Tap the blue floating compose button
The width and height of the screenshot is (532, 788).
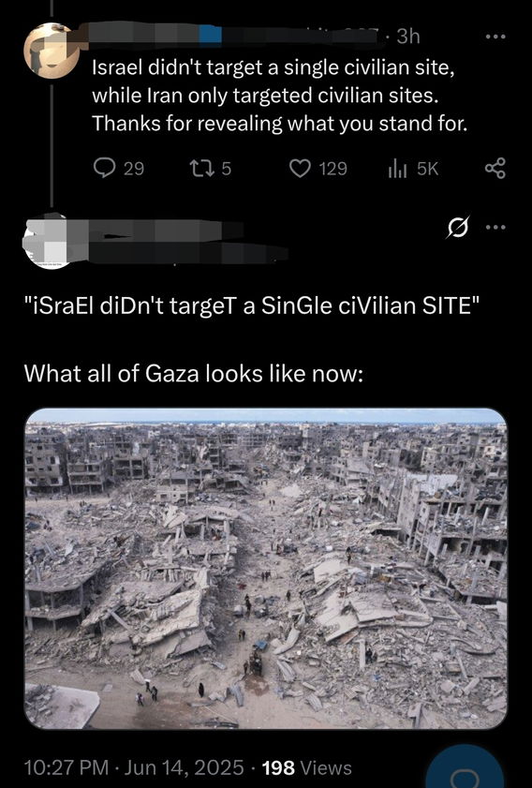tap(465, 771)
